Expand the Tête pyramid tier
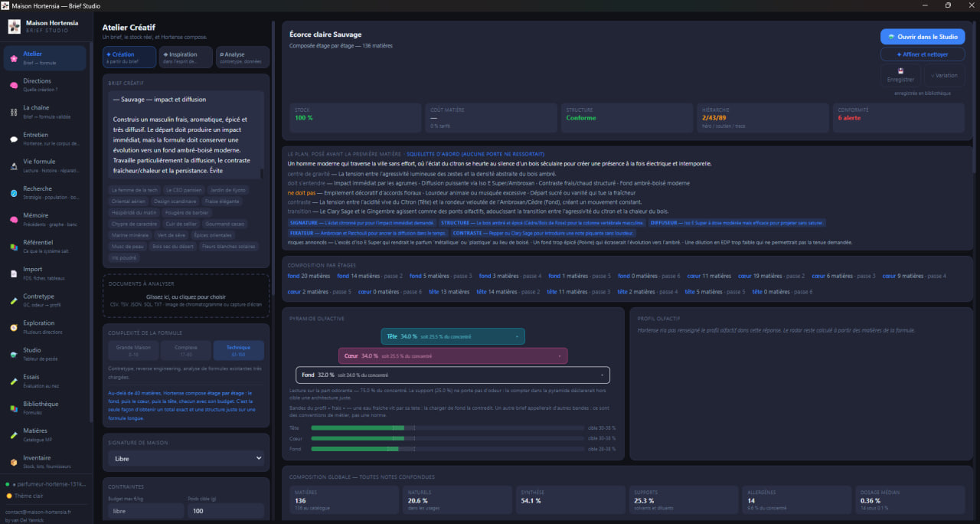 coord(452,336)
